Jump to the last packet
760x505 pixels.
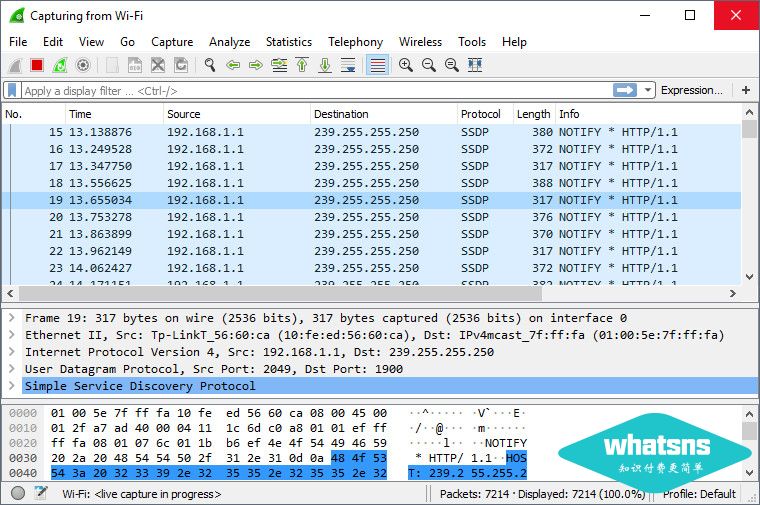[x=325, y=65]
